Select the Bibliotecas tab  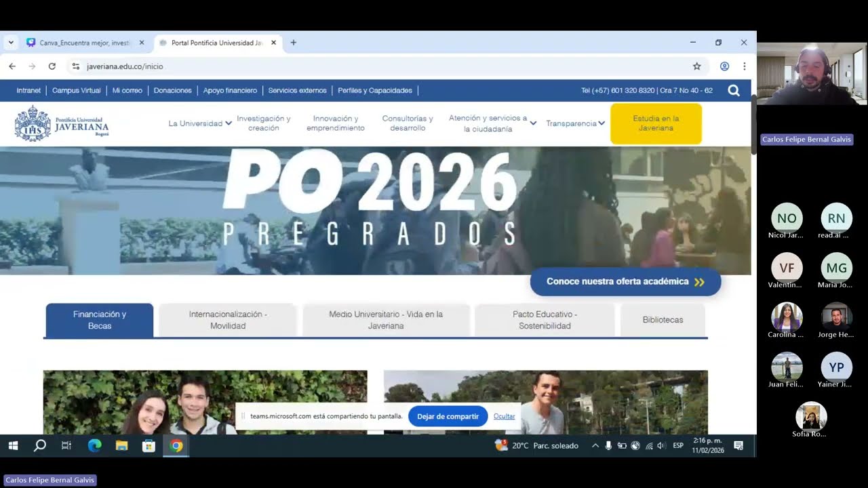[x=663, y=320]
